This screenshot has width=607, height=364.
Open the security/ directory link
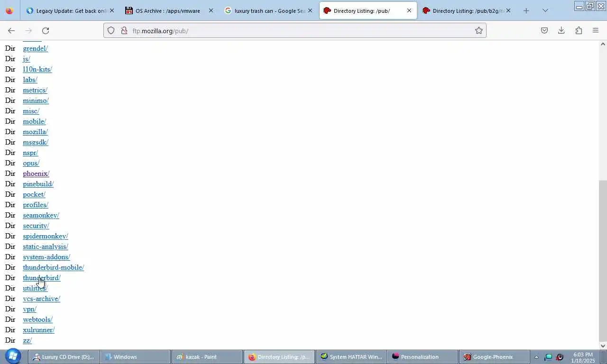click(36, 226)
